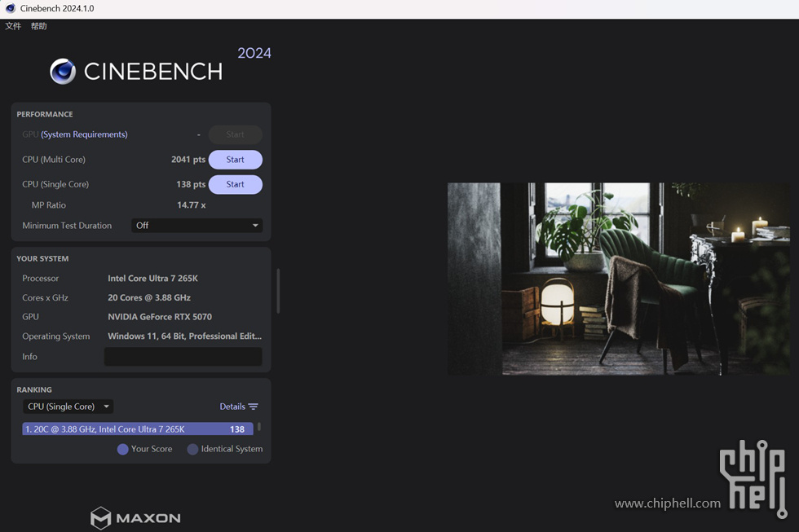Select the Intel Core Ultra 7 265K ranking row
799x532 pixels.
pos(138,429)
